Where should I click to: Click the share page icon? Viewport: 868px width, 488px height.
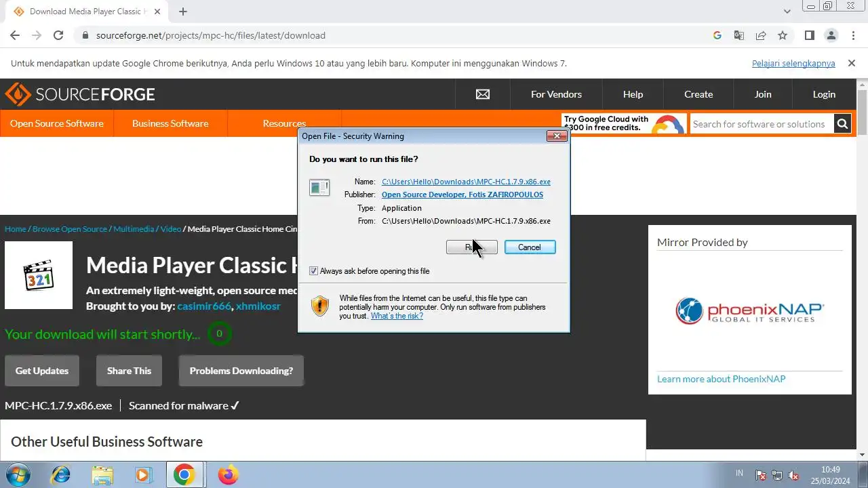click(x=761, y=35)
